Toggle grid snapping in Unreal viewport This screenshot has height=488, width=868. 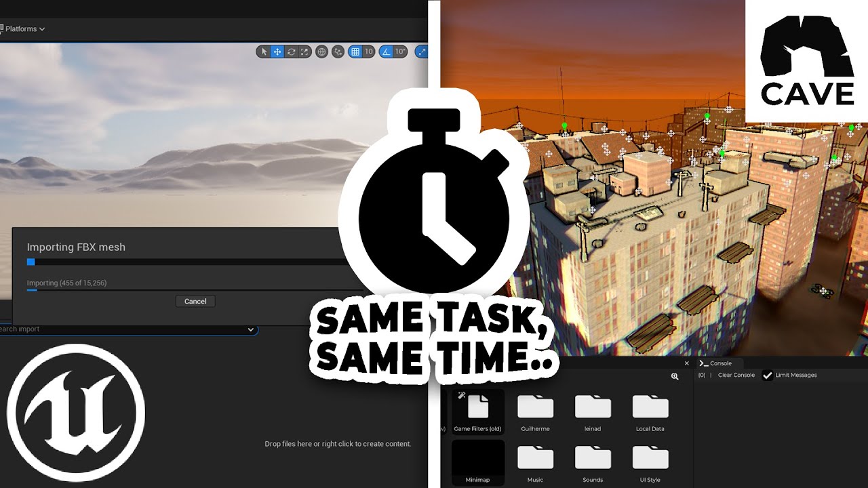tap(355, 52)
